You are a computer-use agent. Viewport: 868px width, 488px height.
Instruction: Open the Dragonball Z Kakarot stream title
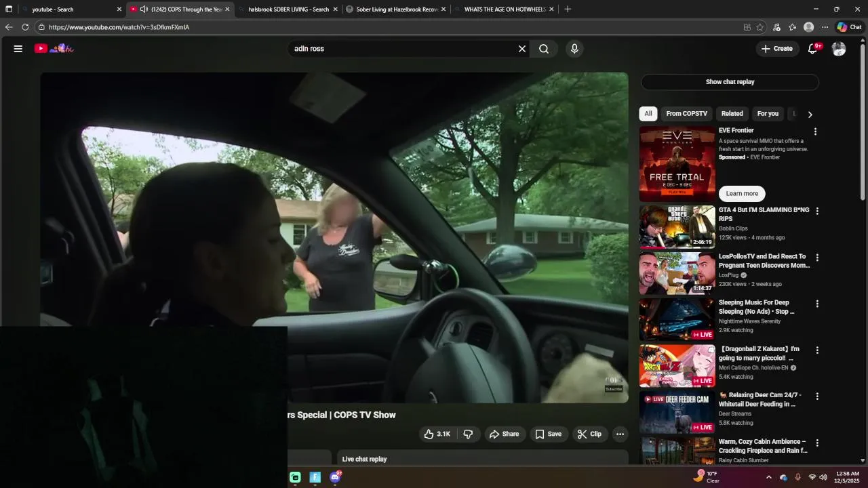pos(759,354)
